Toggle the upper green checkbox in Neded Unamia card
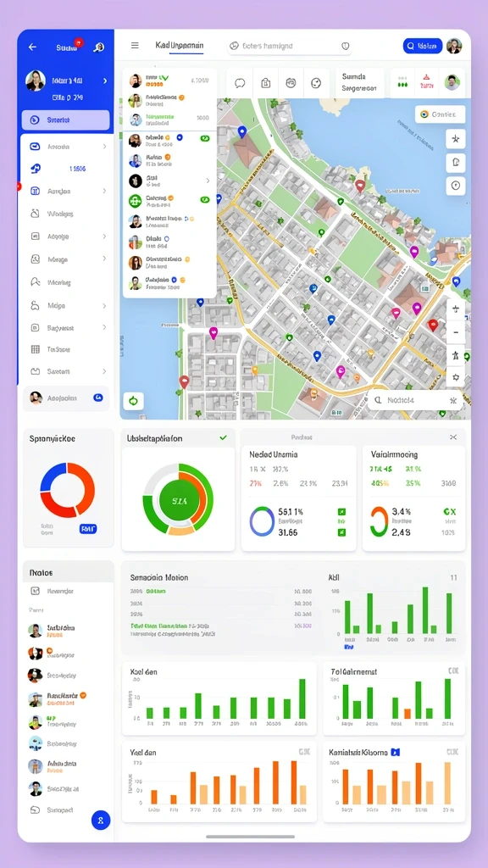The height and width of the screenshot is (868, 488). point(342,512)
